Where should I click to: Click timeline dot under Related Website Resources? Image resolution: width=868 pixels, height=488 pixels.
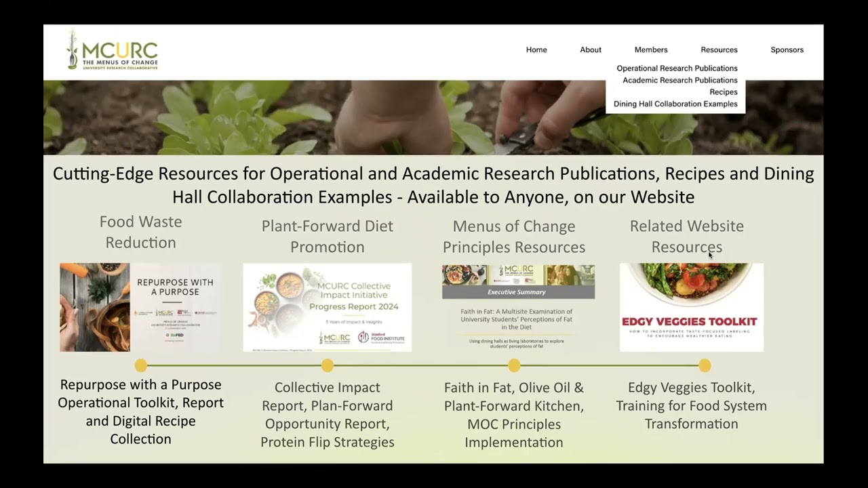pyautogui.click(x=705, y=365)
